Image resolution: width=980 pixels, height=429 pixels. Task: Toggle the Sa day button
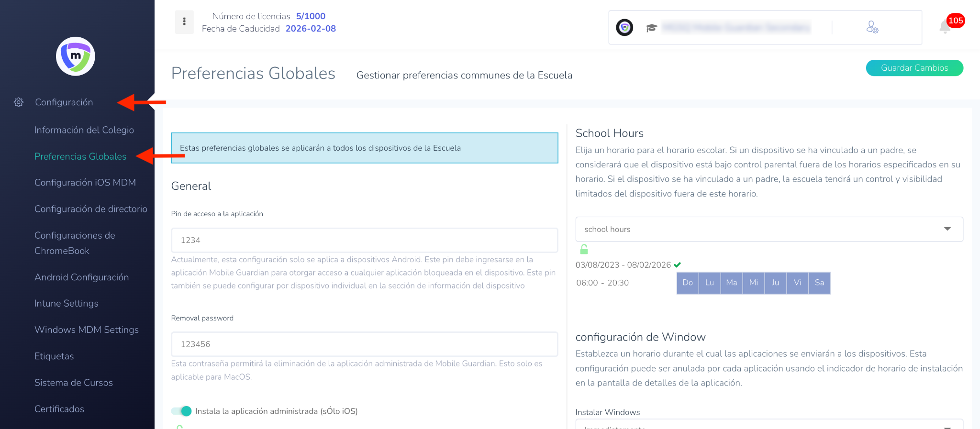point(819,283)
